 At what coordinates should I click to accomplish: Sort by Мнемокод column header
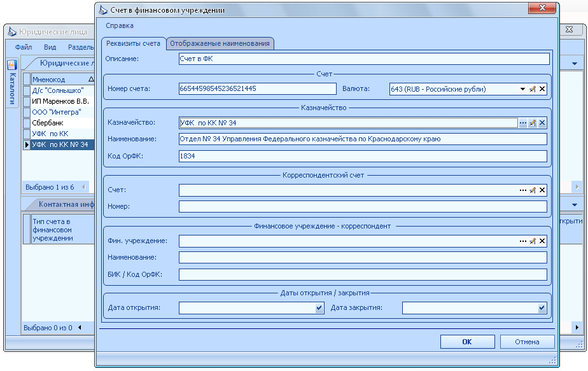pyautogui.click(x=62, y=79)
